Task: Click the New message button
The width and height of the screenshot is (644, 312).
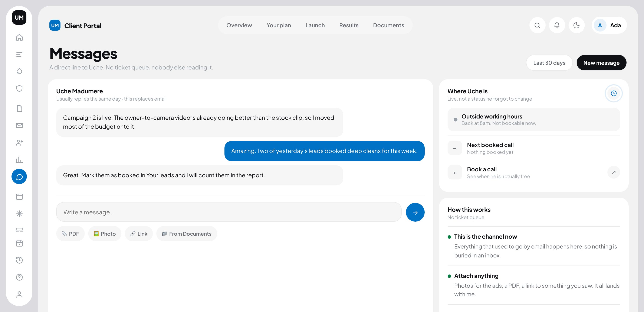Action: pos(601,63)
